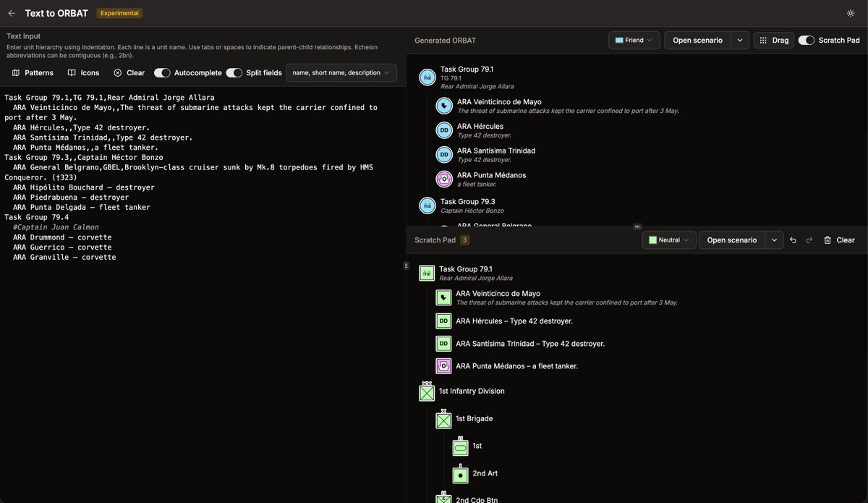Click the Scratch Pad ARA Hércules DD symbol
868x503 pixels.
443,321
